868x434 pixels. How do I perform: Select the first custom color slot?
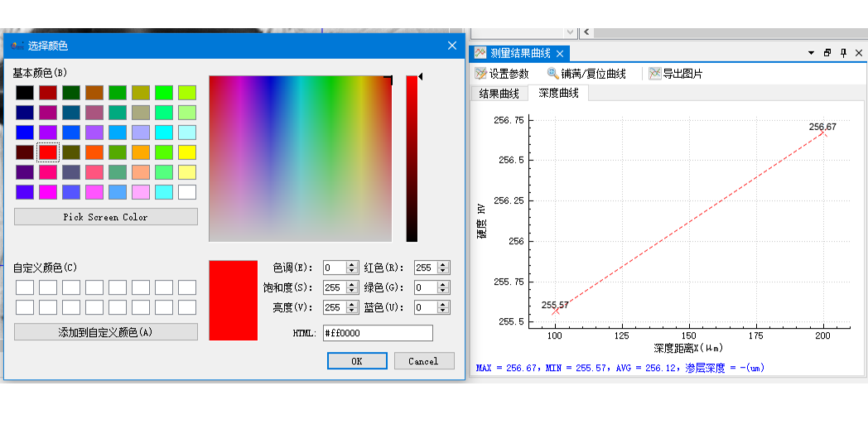pos(25,287)
